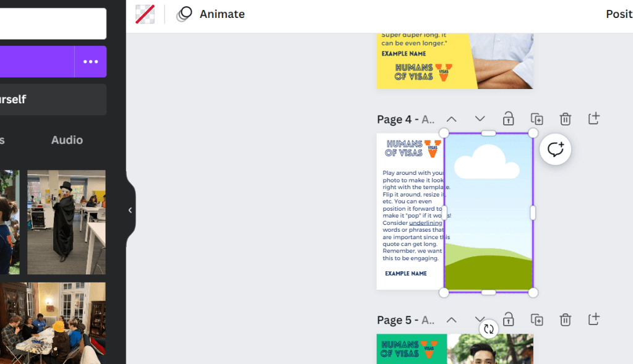Delete Page 5 with trash icon
The width and height of the screenshot is (633, 364).
click(565, 320)
